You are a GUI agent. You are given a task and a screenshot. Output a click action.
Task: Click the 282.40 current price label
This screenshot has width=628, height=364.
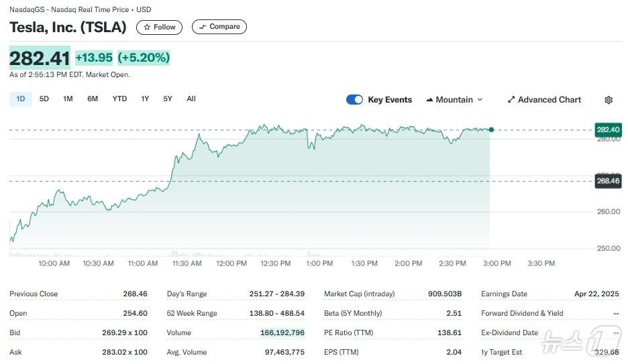[608, 129]
